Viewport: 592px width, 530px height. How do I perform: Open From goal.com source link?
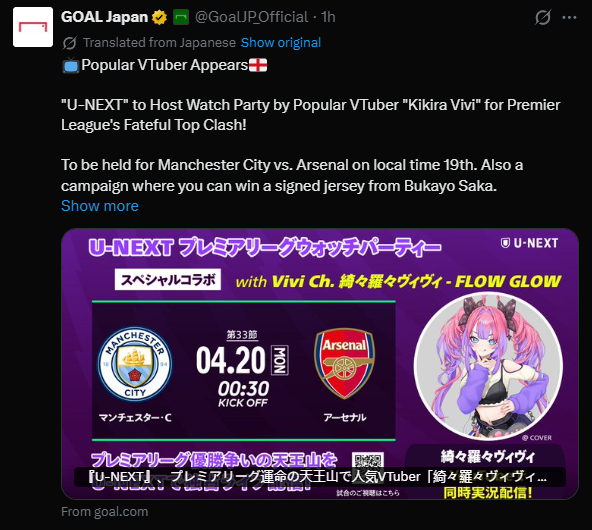click(105, 512)
